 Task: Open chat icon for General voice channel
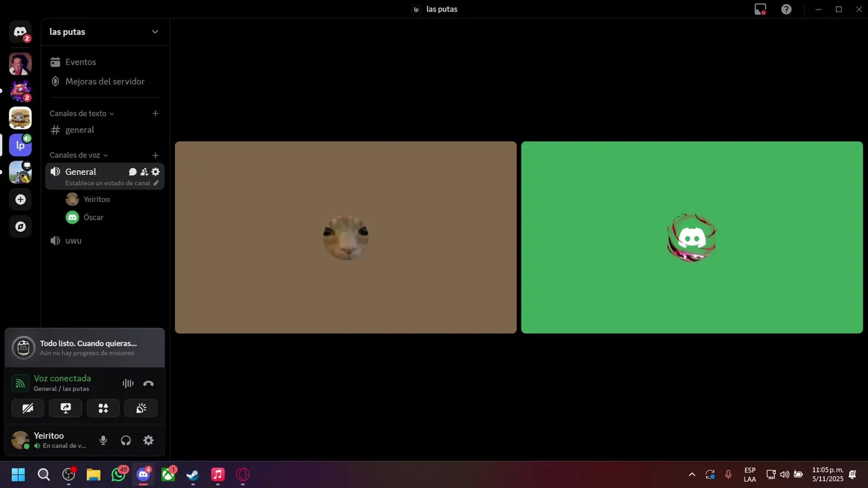(x=133, y=172)
